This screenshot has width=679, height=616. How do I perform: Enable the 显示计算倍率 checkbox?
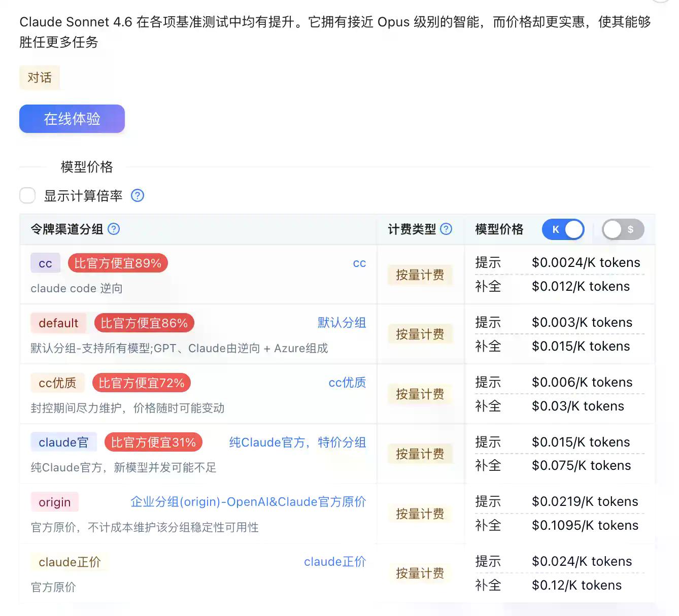[x=27, y=195]
